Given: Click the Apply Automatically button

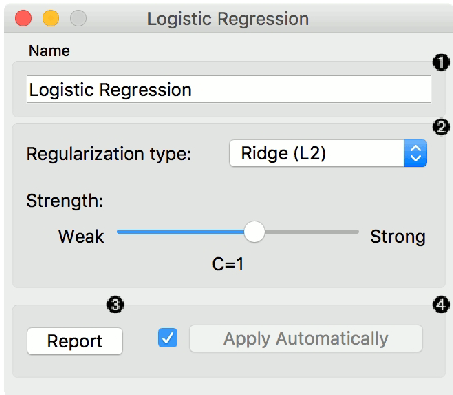Looking at the screenshot, I should click(x=306, y=339).
